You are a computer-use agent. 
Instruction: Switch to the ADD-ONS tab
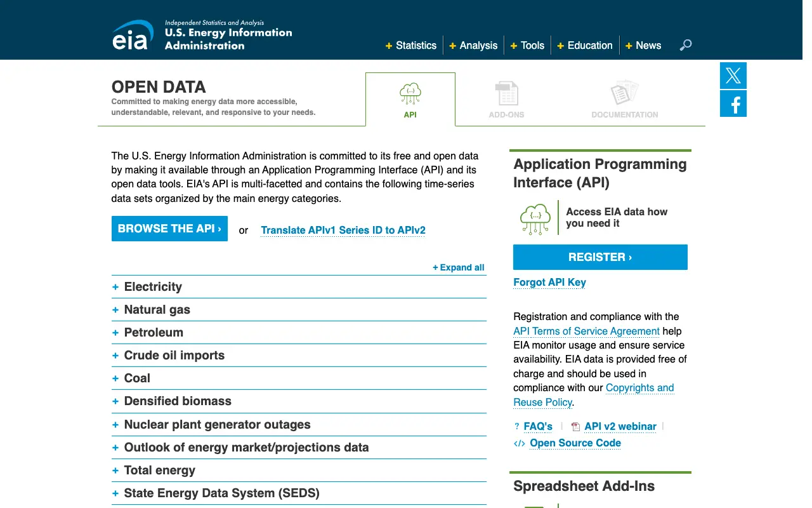click(506, 100)
